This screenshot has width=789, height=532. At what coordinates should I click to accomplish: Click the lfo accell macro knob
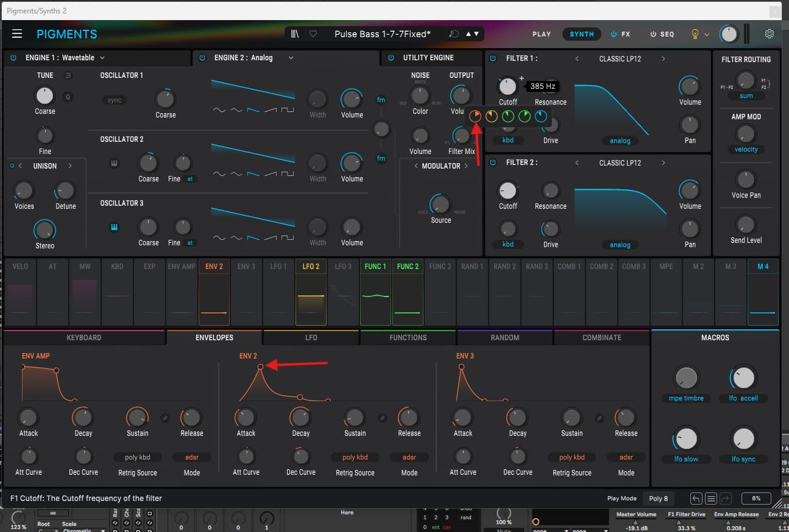point(743,378)
